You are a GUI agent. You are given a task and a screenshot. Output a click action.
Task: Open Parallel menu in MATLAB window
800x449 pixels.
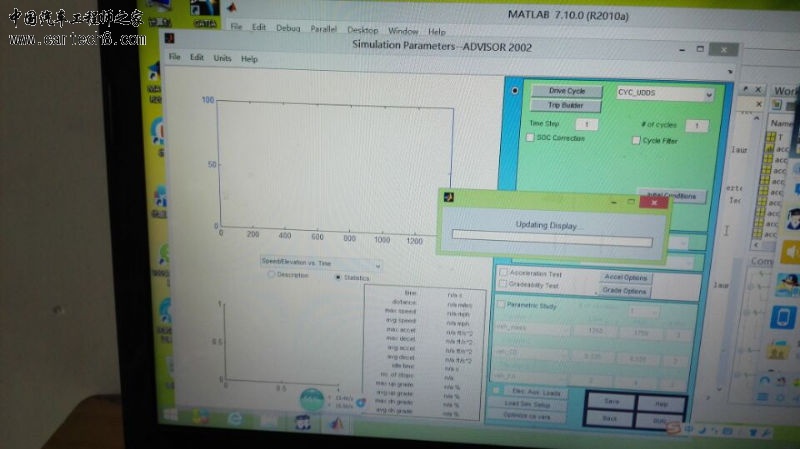(x=324, y=29)
